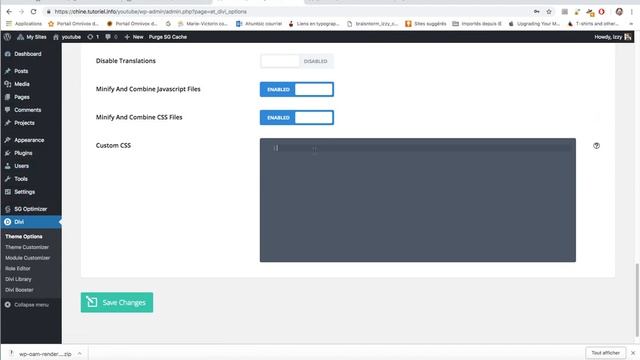Open Divi Theme Customizer submenu
Screen dimensions: 640x360
27,247
